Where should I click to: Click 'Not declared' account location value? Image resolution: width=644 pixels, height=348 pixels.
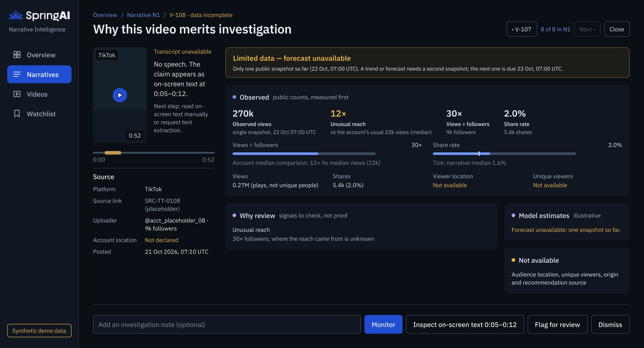[162, 240]
